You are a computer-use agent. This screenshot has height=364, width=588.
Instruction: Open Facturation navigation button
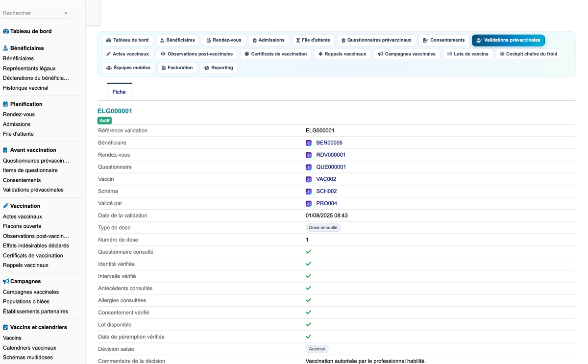coord(177,68)
